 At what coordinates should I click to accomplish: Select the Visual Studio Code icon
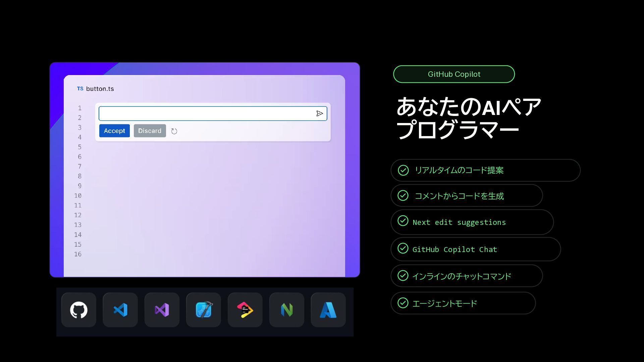click(120, 310)
